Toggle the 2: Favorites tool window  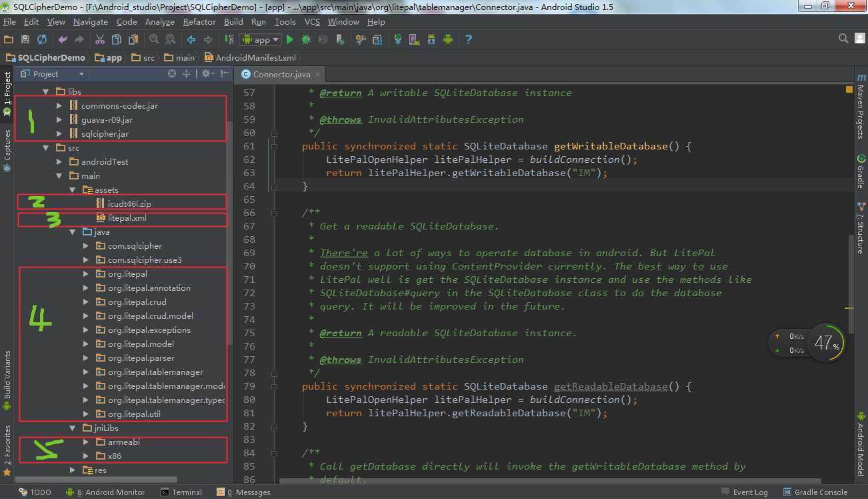[x=7, y=450]
